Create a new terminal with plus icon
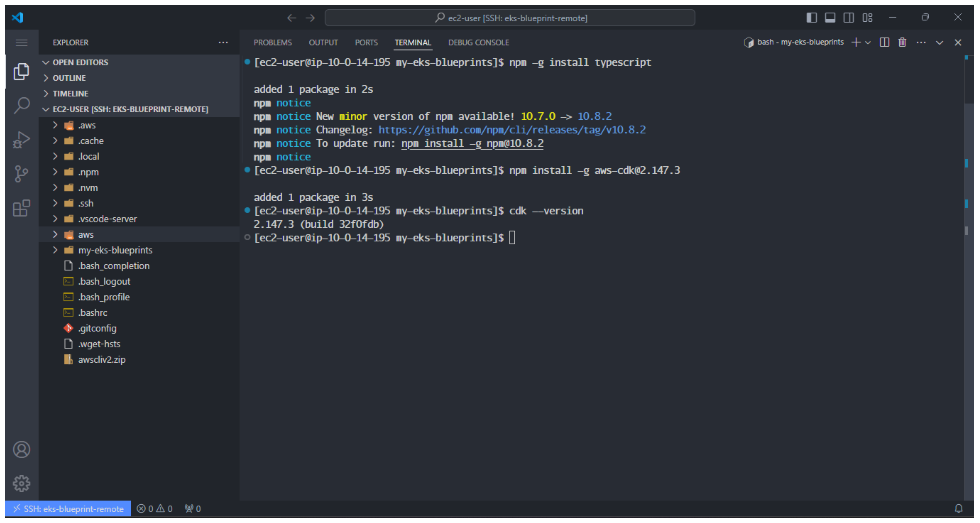This screenshot has width=980, height=523. point(856,42)
